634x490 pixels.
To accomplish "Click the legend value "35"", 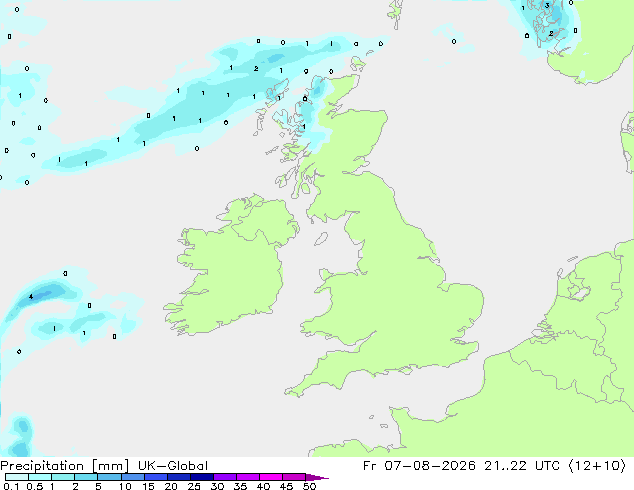I will [240, 486].
